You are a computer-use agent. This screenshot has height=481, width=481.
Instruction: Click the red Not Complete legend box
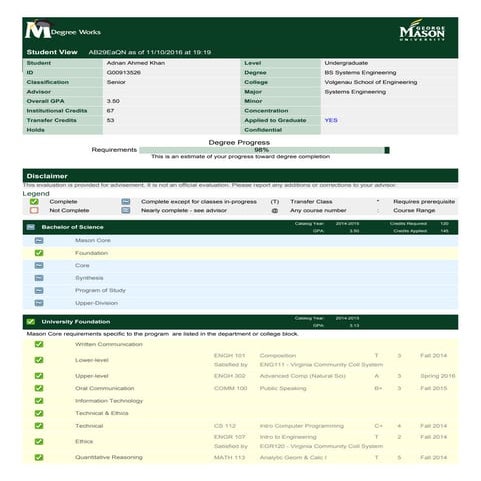click(x=34, y=210)
